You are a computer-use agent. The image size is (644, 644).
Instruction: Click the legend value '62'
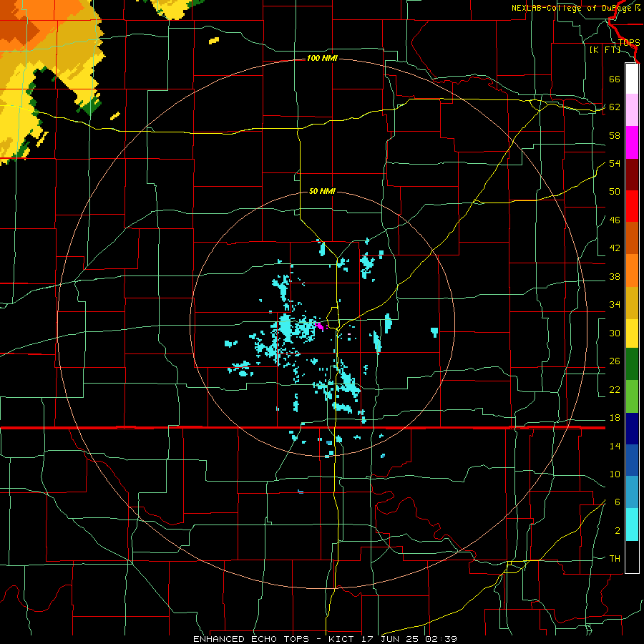pos(615,107)
